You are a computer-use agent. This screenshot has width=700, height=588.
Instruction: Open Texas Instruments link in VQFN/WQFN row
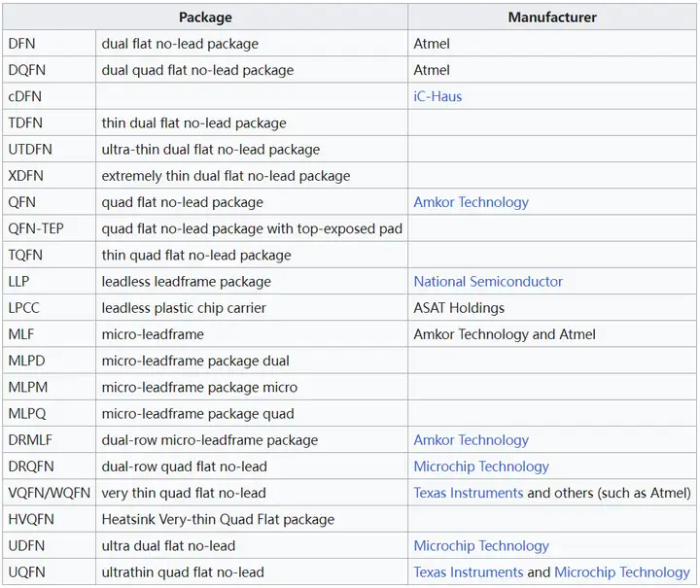pos(468,493)
